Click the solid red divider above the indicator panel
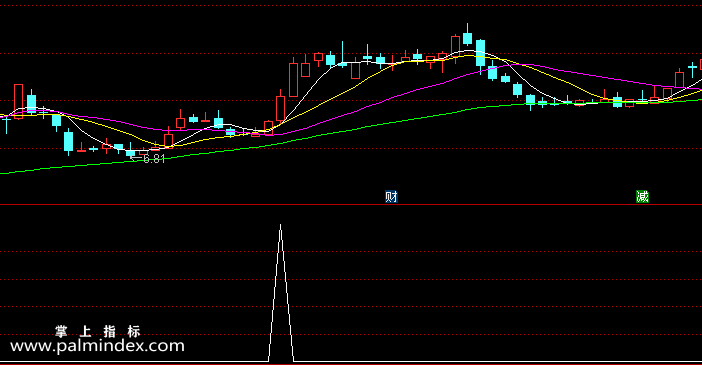702x365 pixels. point(351,205)
